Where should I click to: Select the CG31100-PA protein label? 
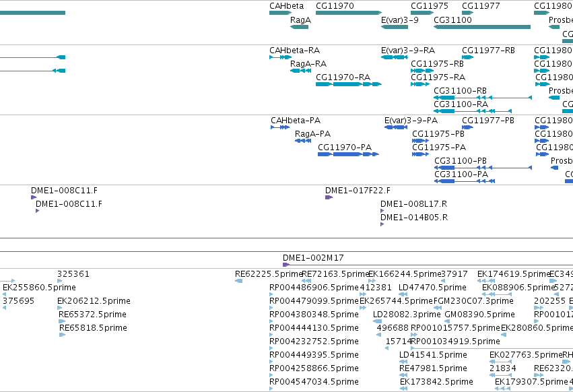click(461, 175)
